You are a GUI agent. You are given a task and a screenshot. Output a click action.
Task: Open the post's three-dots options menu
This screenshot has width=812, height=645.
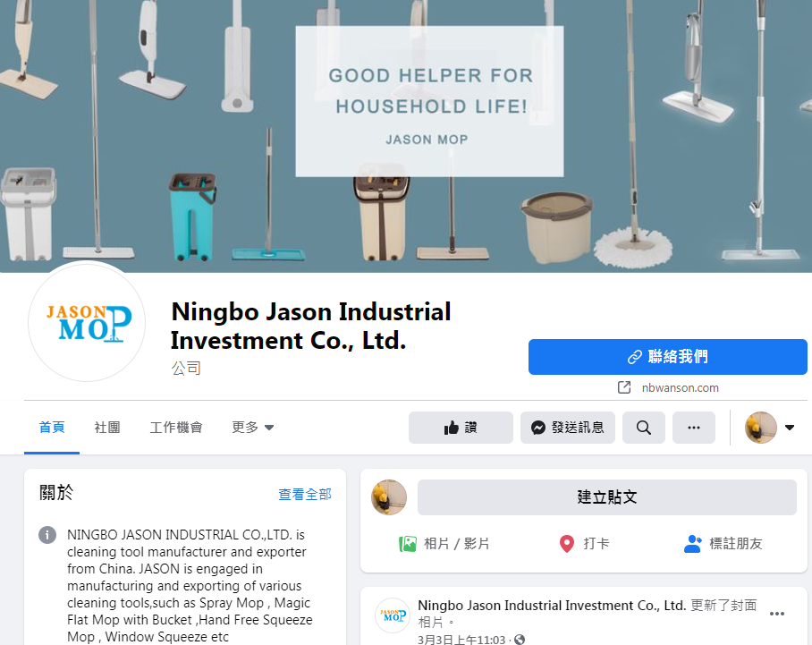click(777, 614)
